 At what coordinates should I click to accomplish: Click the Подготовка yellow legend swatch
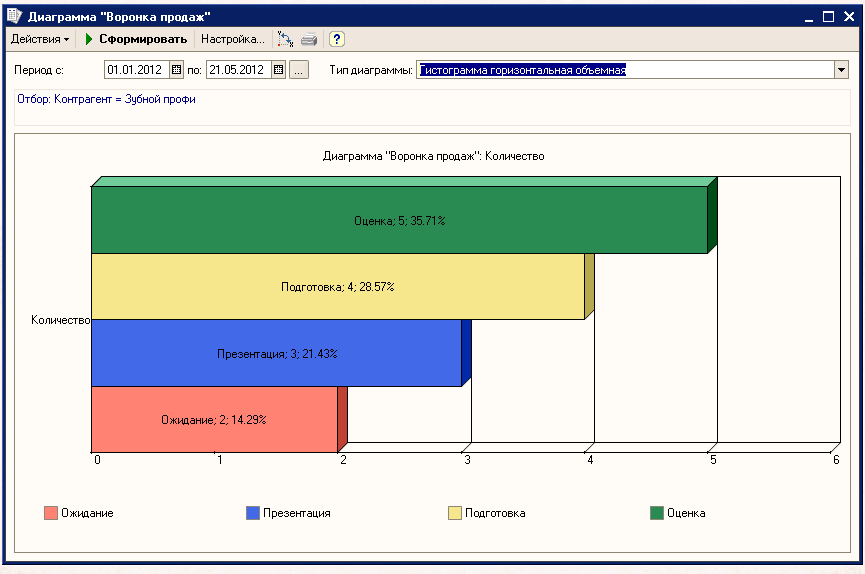click(x=455, y=514)
